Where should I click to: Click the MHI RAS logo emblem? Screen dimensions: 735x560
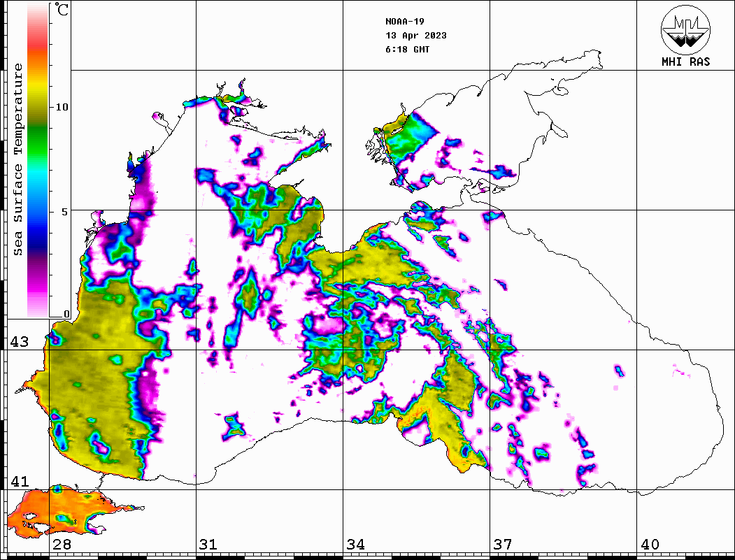tap(686, 29)
